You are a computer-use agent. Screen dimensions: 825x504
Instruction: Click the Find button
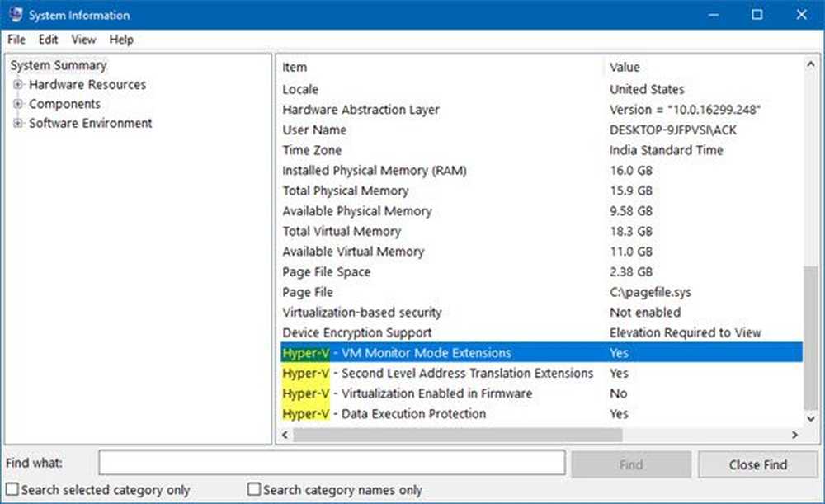tap(630, 463)
